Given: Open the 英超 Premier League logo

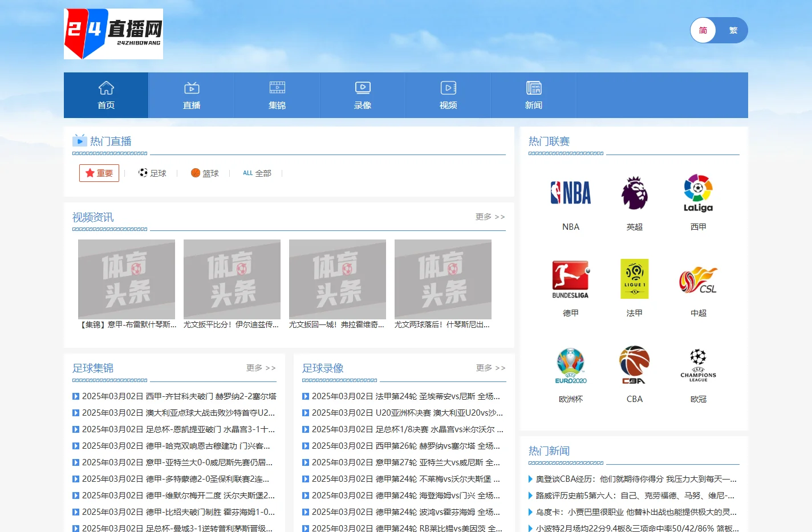Looking at the screenshot, I should (x=635, y=193).
